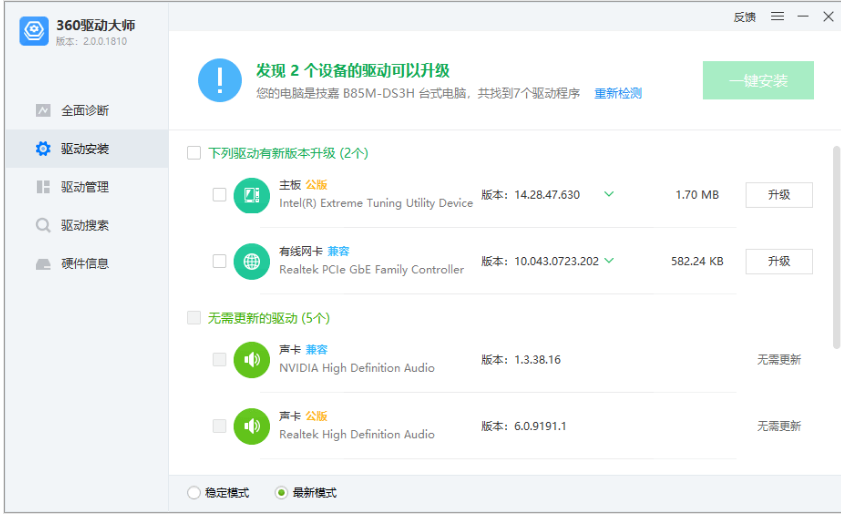Click the 重新检测 re-detect link
The image size is (841, 525).
pos(618,94)
